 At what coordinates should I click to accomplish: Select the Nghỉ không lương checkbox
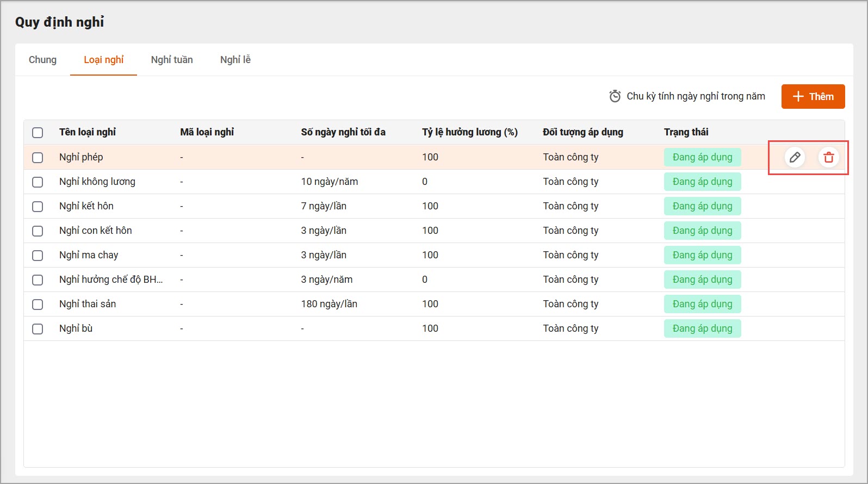click(38, 182)
